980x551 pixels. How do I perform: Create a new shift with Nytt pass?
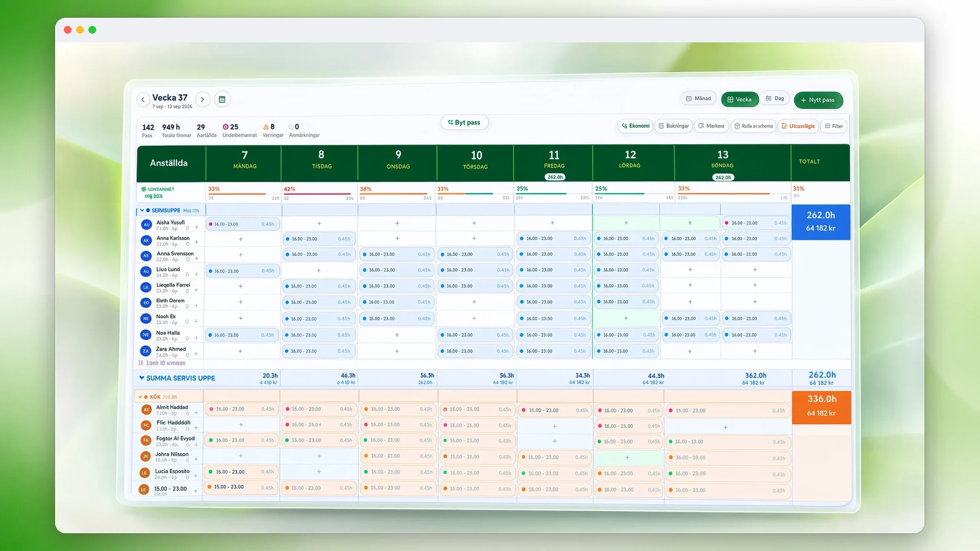point(818,100)
